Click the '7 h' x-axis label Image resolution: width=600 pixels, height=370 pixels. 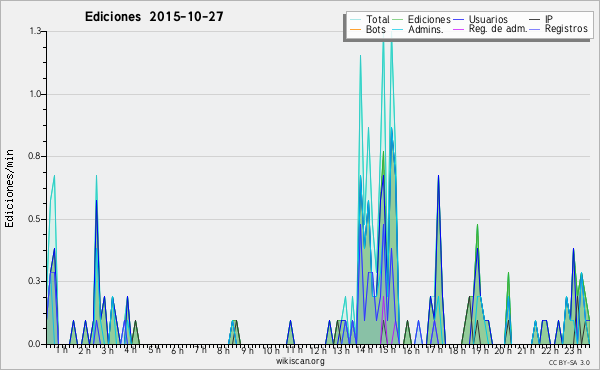(200, 350)
